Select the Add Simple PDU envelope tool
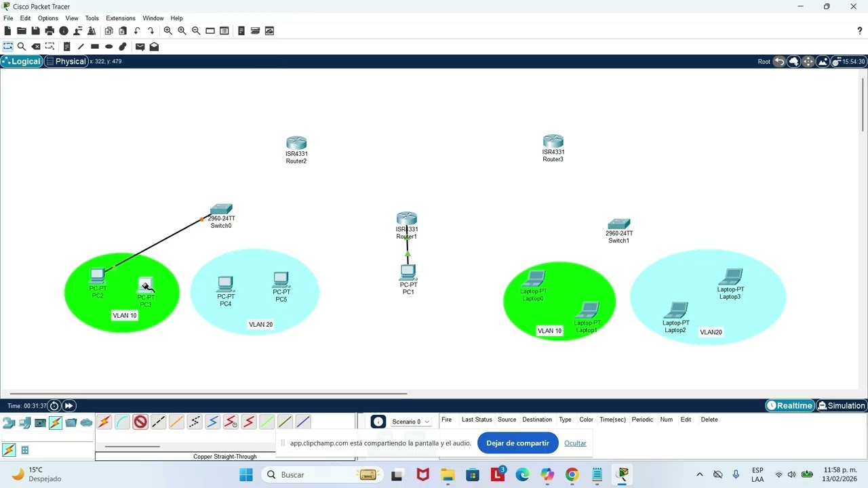This screenshot has height=488, width=868. [140, 47]
